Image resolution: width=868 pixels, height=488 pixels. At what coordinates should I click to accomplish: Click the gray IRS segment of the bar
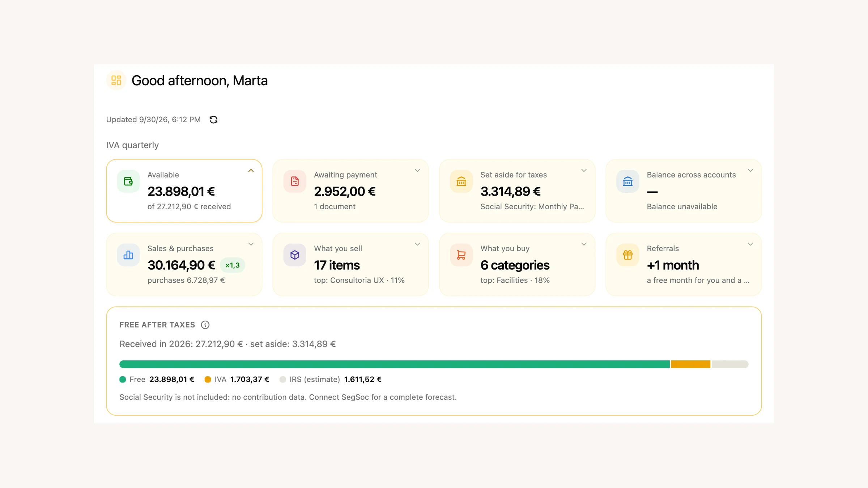coord(730,364)
